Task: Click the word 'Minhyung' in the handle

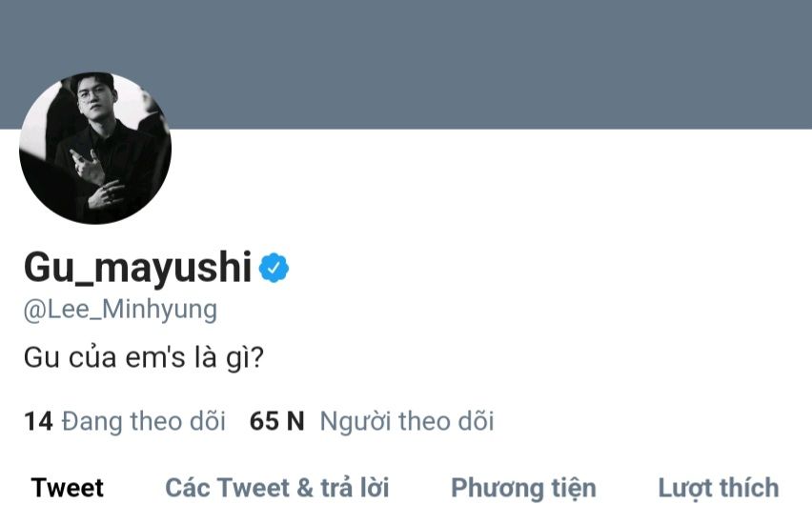Action: [160, 310]
